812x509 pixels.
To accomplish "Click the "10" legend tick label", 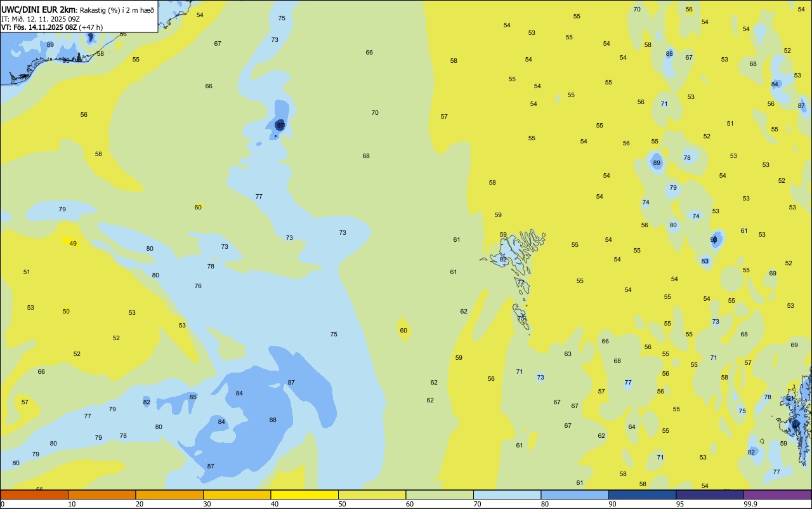I will click(x=72, y=504).
